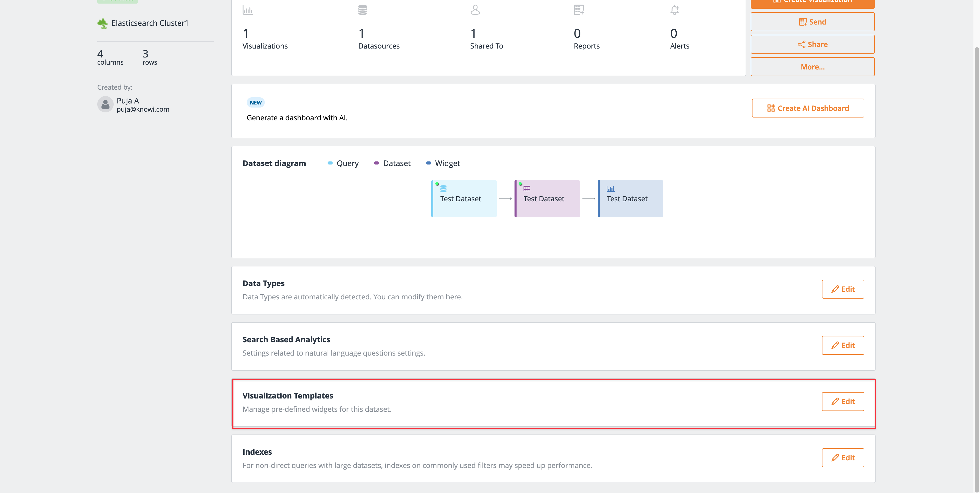Click the Datasources database icon
The height and width of the screenshot is (493, 980).
[x=363, y=10]
